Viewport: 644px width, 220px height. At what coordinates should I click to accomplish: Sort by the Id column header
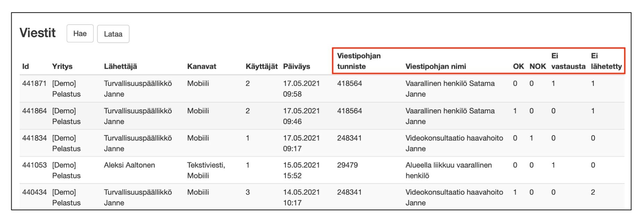point(26,66)
